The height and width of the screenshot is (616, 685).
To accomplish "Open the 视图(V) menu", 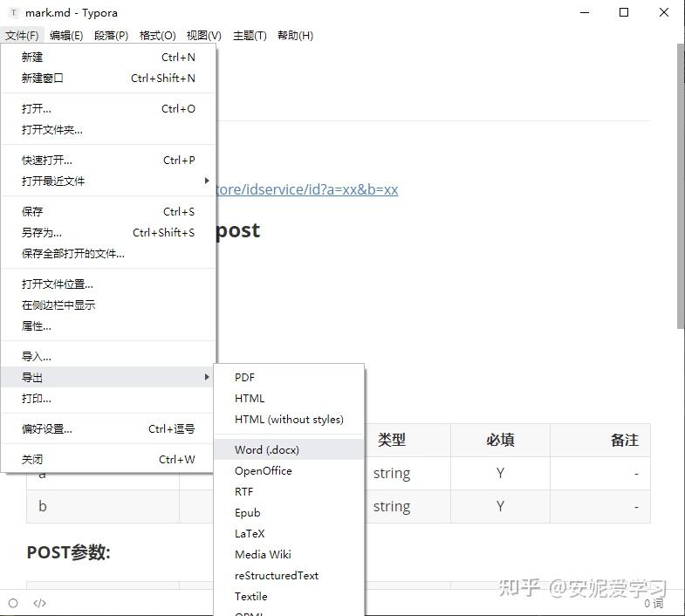I will pos(204,36).
